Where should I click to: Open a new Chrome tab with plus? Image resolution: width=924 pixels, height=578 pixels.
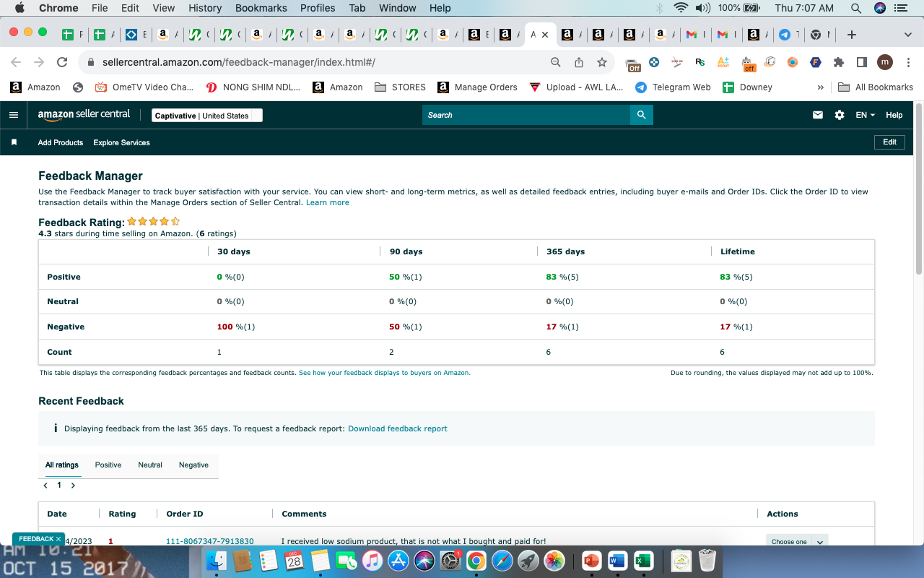point(852,34)
